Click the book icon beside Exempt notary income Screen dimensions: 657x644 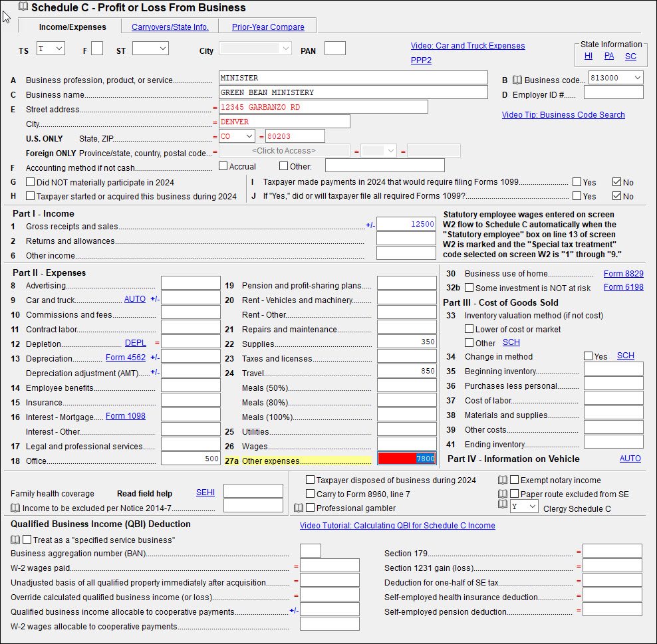502,480
